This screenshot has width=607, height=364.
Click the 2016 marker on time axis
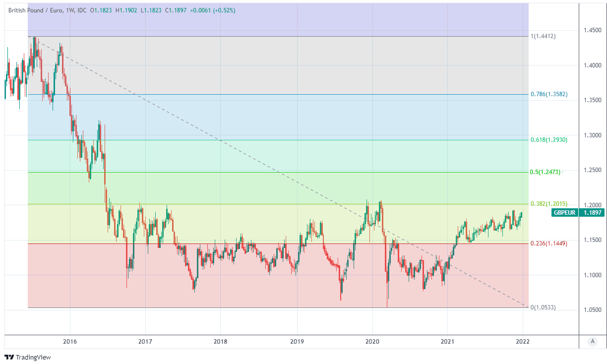70,341
